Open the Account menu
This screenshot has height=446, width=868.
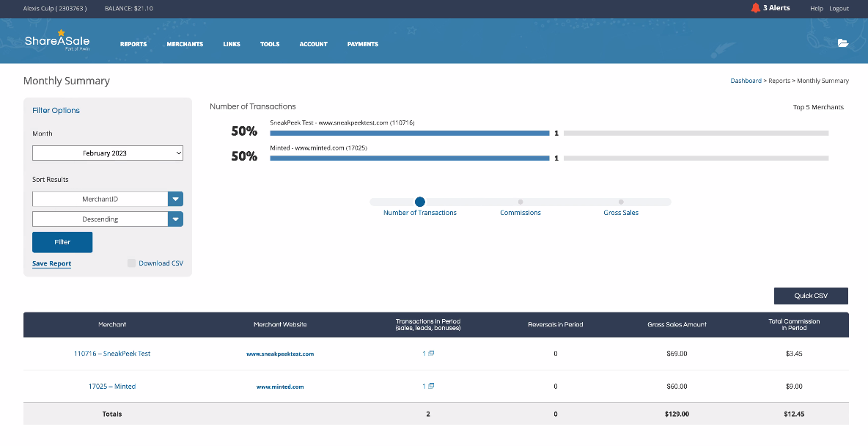[x=313, y=44]
